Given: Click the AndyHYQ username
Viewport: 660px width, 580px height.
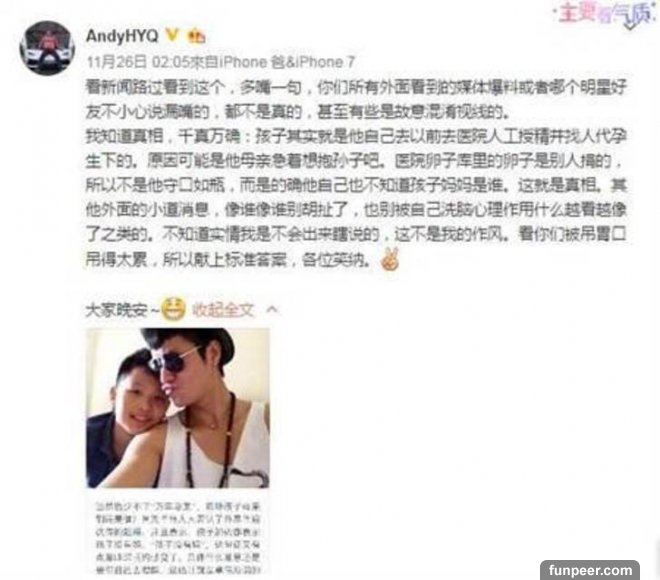Looking at the screenshot, I should point(122,36).
